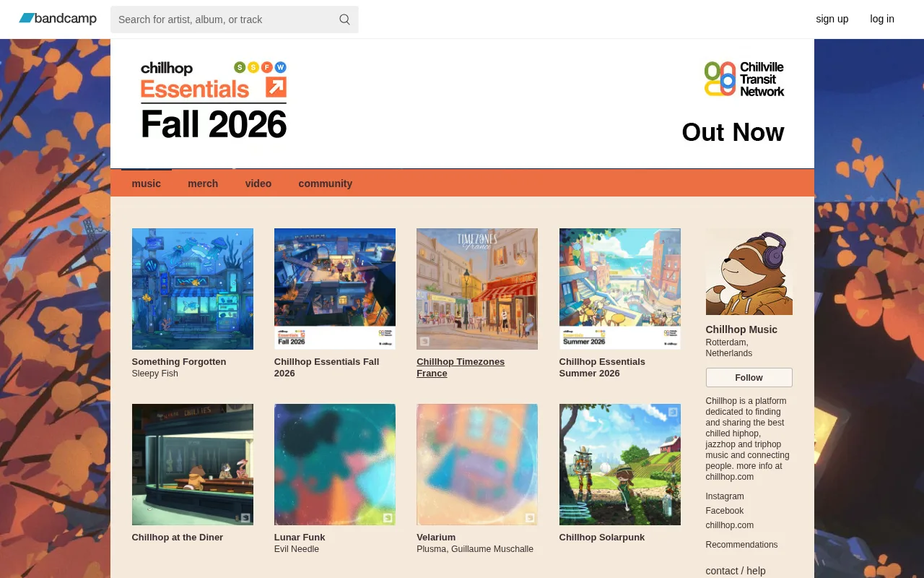
Task: Click the Chillhop Essentials Fall 2026 title link
Action: pyautogui.click(x=327, y=368)
